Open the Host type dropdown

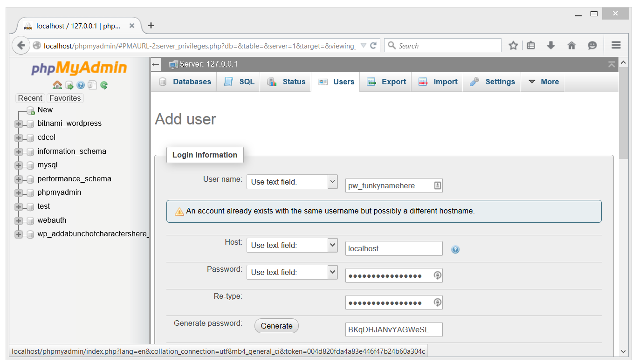(292, 245)
